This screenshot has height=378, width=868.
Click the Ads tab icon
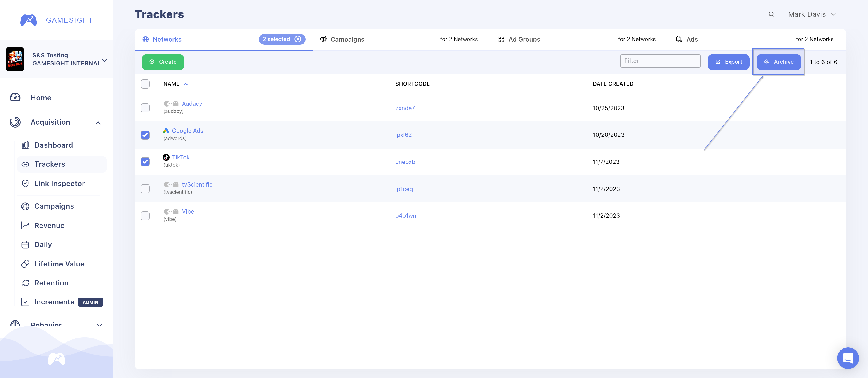[x=679, y=39]
